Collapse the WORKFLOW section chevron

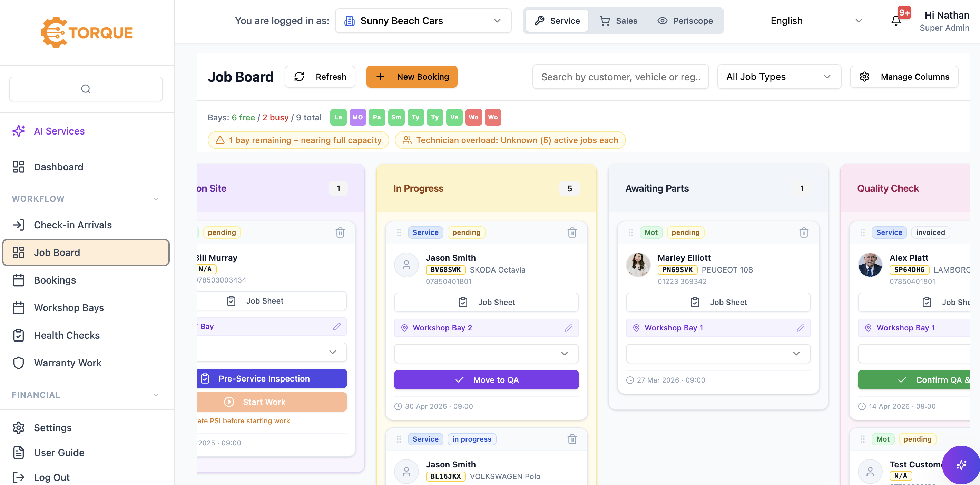(x=156, y=199)
